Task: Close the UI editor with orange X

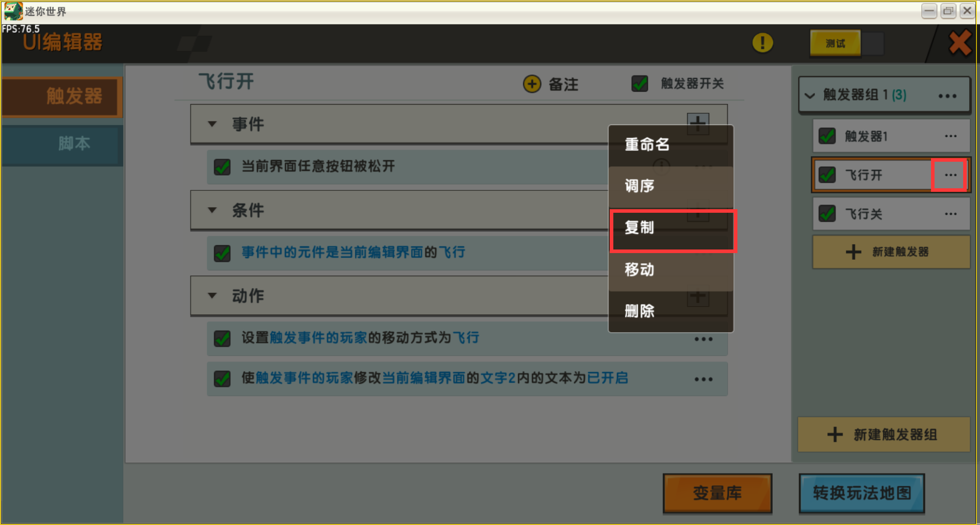Action: (x=960, y=43)
